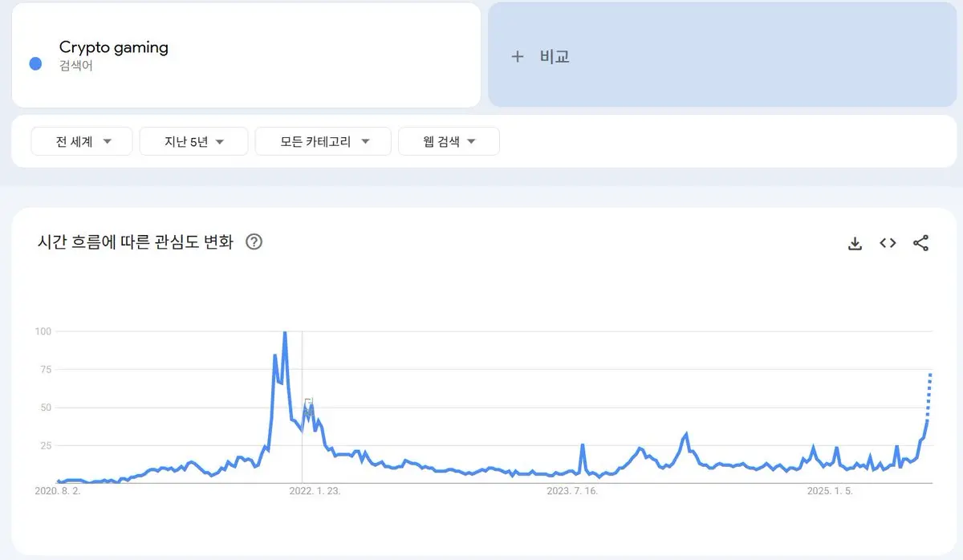Click the plus icon beside 비교
Image resolution: width=963 pixels, height=560 pixels.
(x=518, y=56)
